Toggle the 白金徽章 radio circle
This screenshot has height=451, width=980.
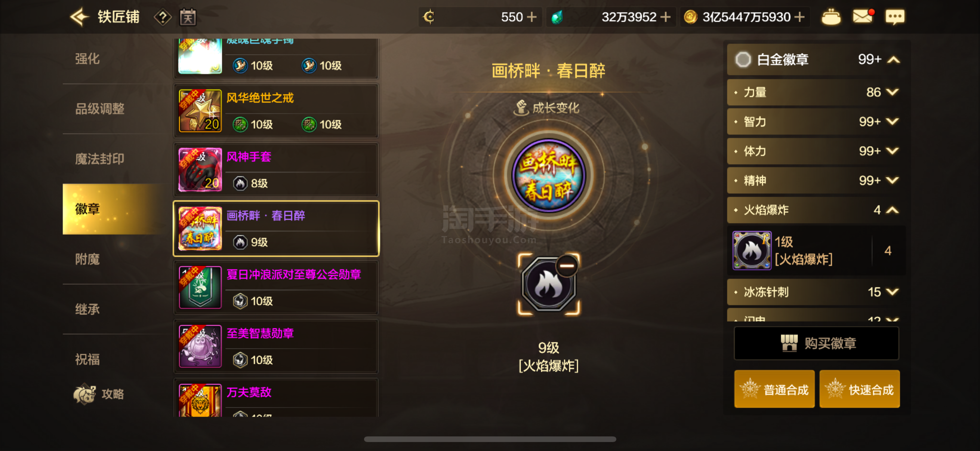(743, 60)
